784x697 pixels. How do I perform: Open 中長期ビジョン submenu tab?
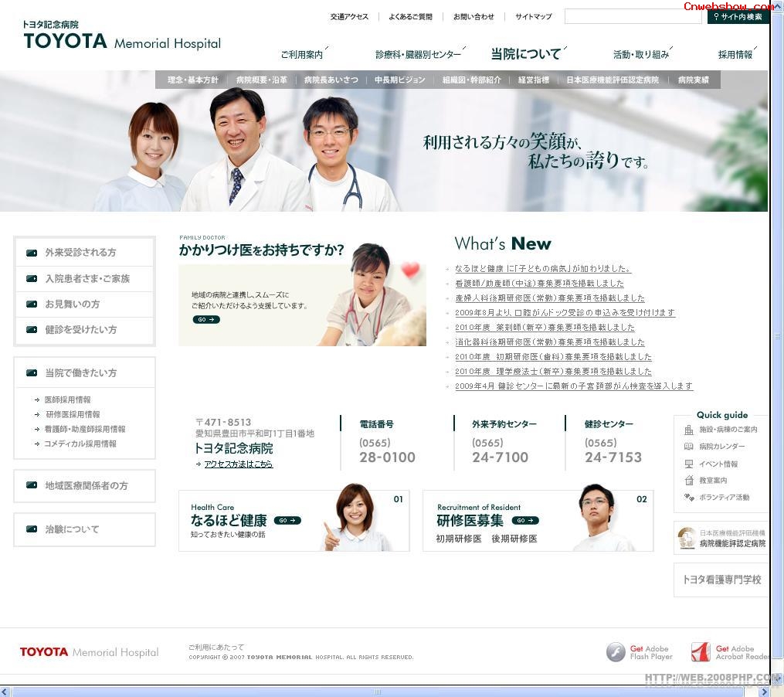point(400,80)
